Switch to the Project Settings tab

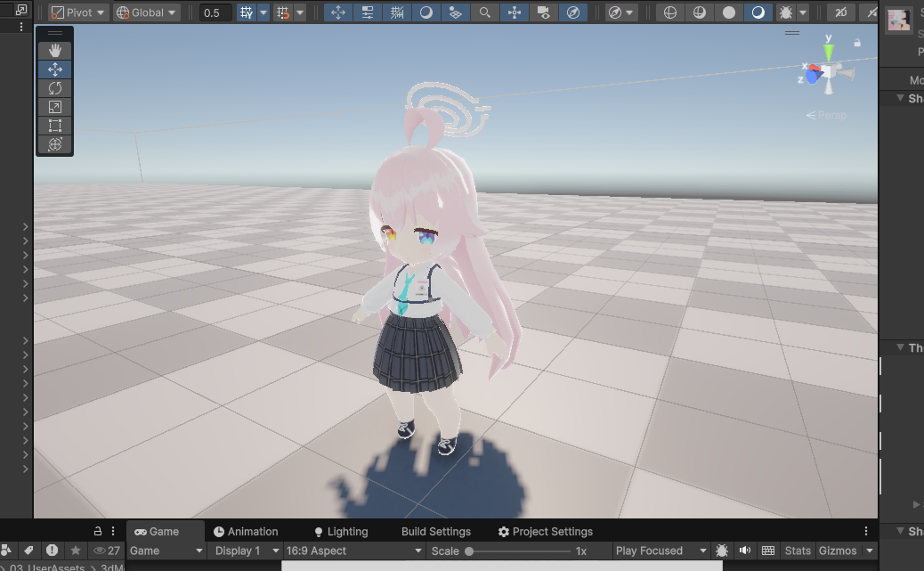[x=545, y=532]
